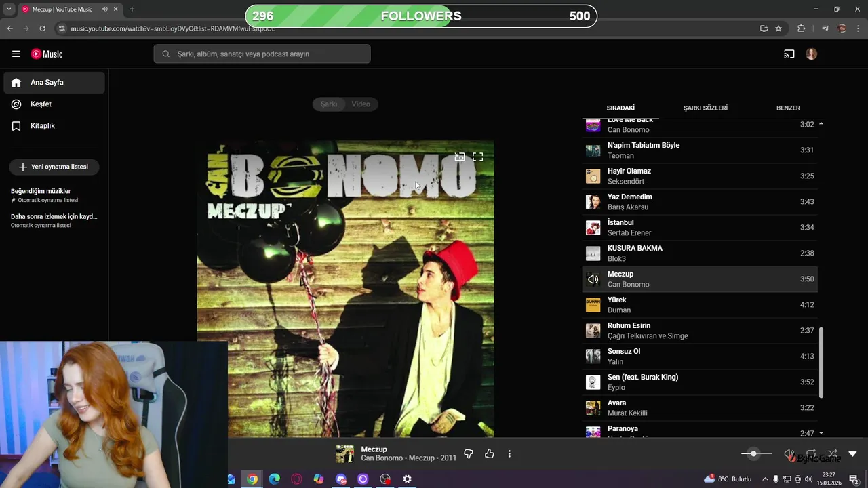Screen dimensions: 868x488
Task: Switch to Şarkı mode
Action: click(329, 104)
